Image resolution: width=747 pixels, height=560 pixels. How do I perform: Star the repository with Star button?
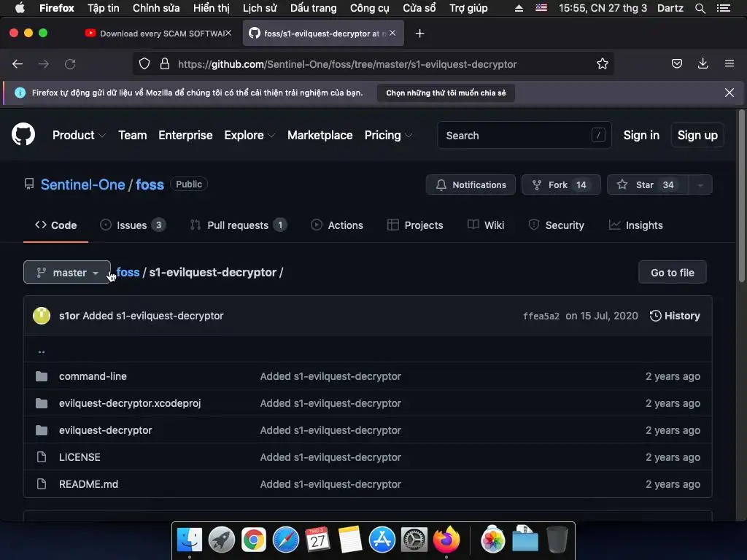648,184
